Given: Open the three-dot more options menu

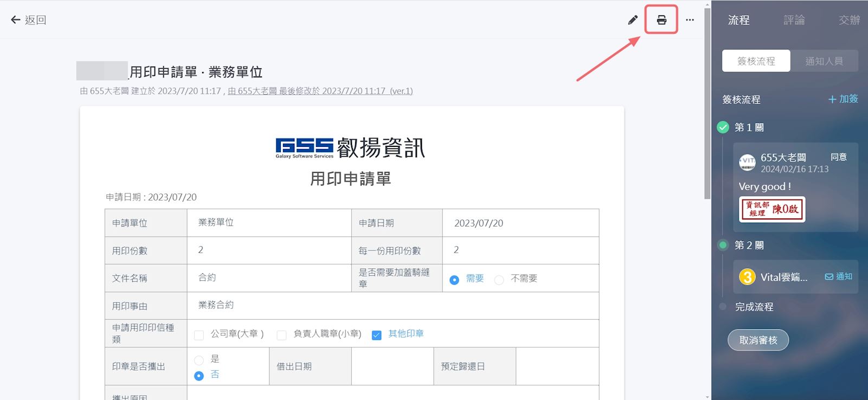Looking at the screenshot, I should pos(690,20).
